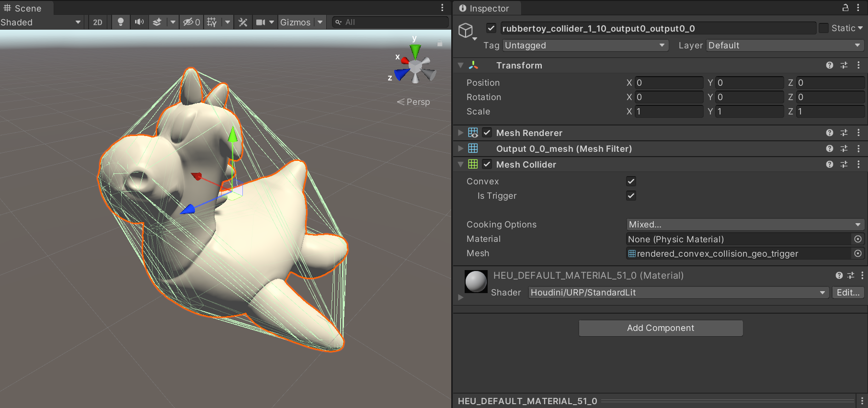
Task: Open grid settings dropdown arrow
Action: (228, 22)
